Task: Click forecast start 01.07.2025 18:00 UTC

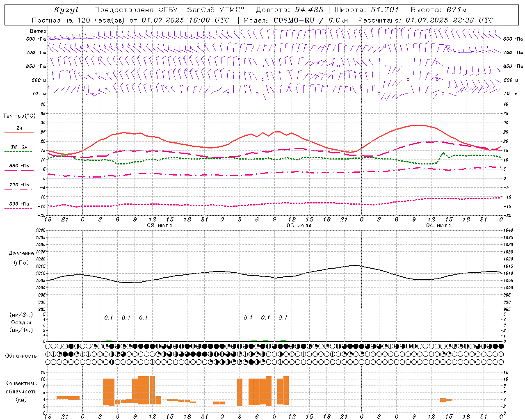Action: [185, 20]
